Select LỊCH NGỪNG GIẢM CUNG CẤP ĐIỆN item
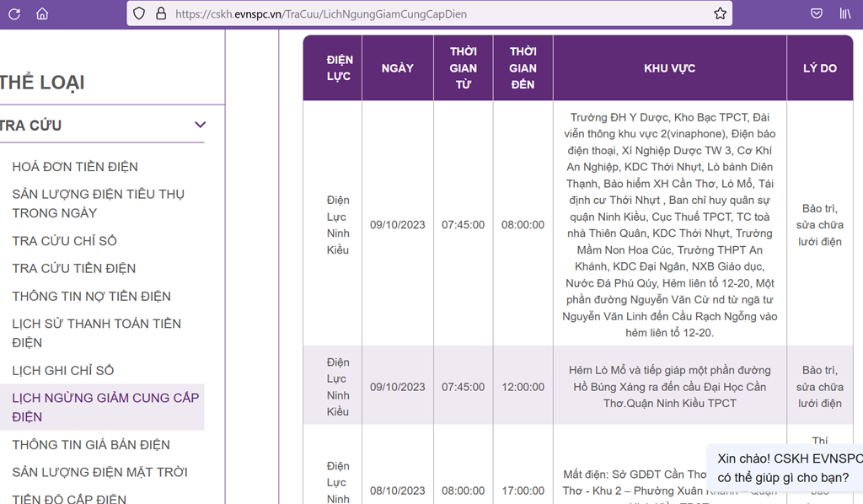The height and width of the screenshot is (504, 863). pos(102,407)
